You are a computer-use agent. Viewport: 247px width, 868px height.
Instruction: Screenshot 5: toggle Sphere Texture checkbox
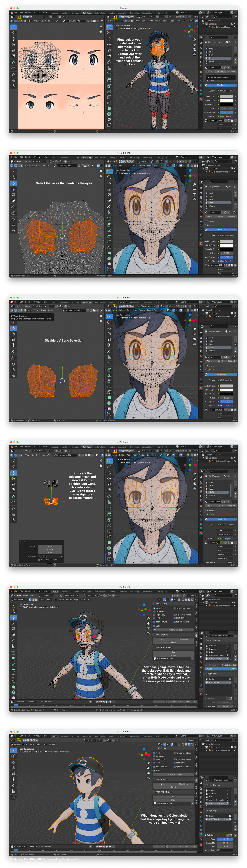[x=174, y=622]
